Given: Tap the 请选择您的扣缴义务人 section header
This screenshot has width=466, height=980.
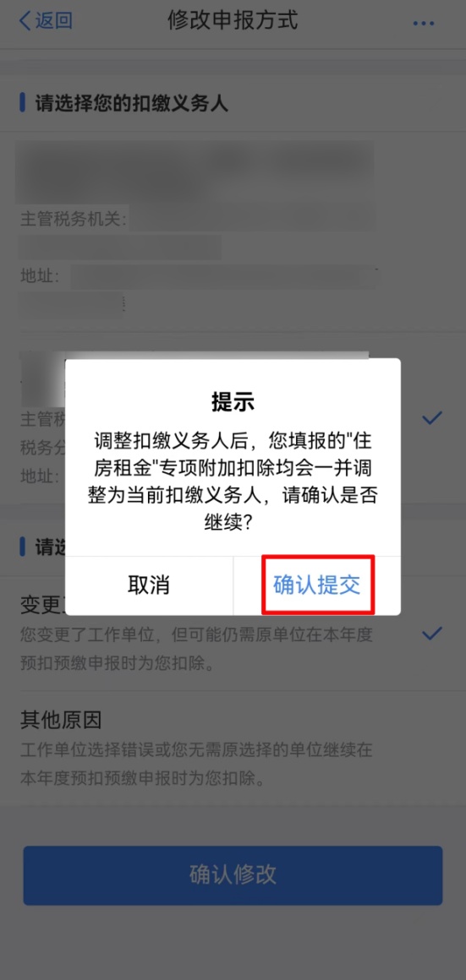Looking at the screenshot, I should coord(131,104).
